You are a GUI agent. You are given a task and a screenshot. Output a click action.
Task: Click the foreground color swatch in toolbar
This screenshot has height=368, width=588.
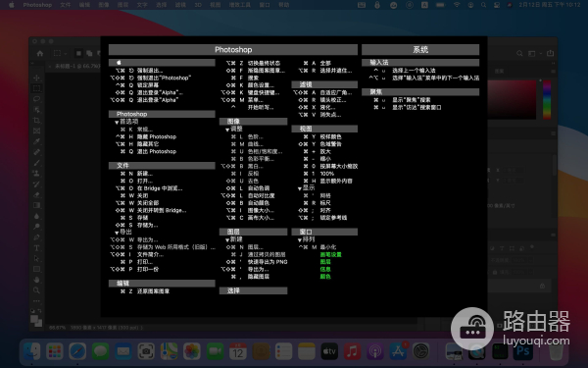[x=35, y=319]
